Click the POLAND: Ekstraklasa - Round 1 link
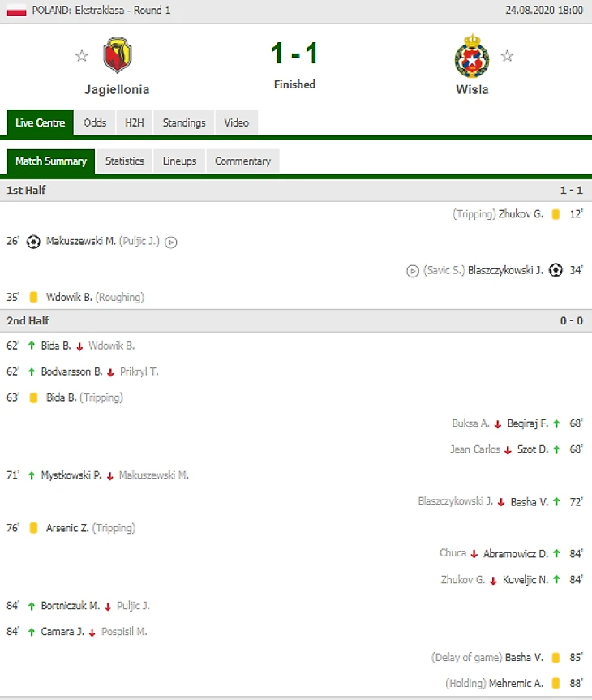This screenshot has height=700, width=592. tap(101, 11)
